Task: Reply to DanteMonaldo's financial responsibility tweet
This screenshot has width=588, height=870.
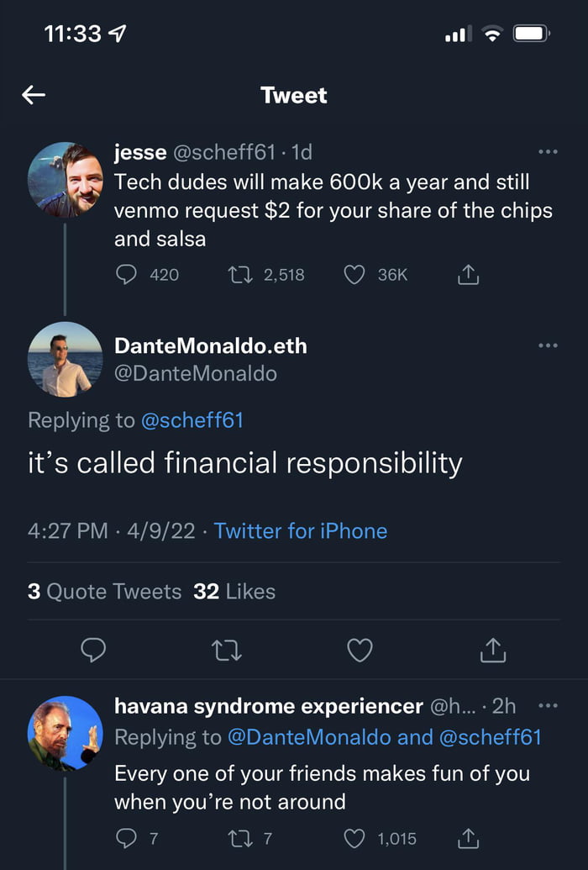Action: [x=93, y=649]
